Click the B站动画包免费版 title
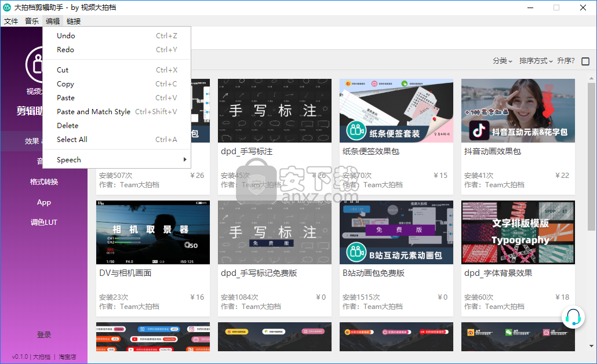597x364 pixels. point(373,274)
